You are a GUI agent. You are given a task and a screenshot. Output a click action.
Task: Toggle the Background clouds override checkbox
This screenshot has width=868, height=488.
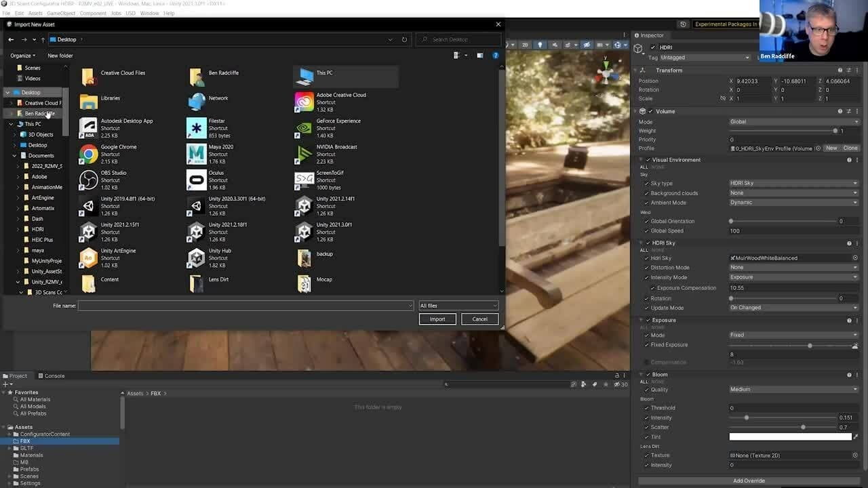646,193
